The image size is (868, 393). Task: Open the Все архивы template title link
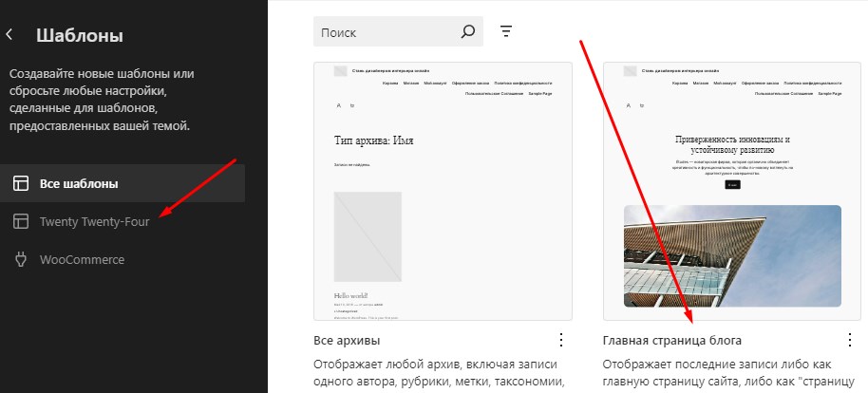pyautogui.click(x=348, y=340)
